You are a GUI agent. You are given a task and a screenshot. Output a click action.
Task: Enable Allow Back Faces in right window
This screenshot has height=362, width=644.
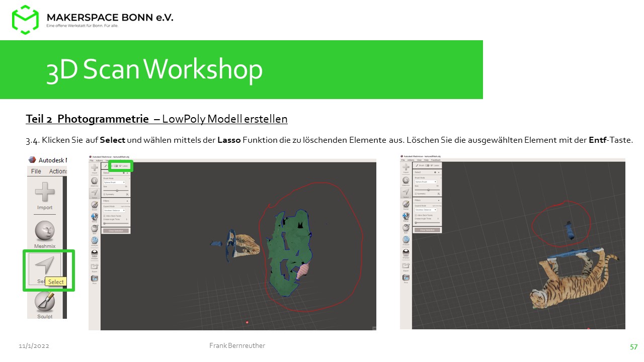pyautogui.click(x=416, y=215)
